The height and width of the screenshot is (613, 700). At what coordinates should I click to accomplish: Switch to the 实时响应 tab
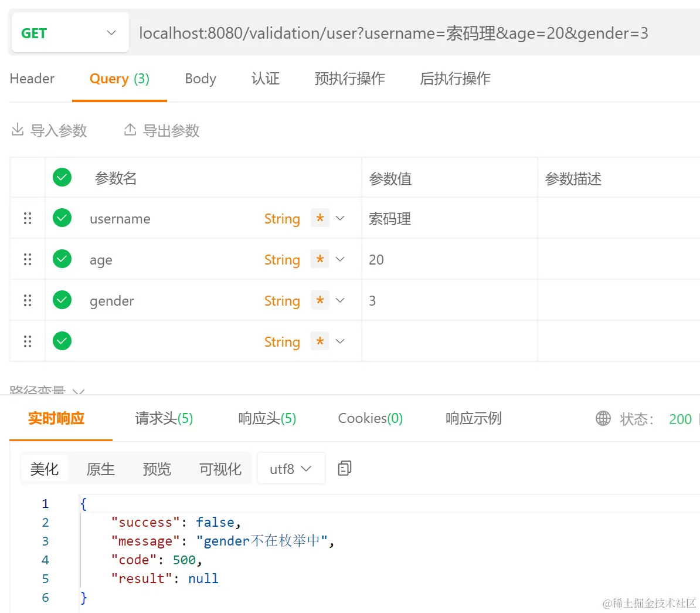pyautogui.click(x=56, y=418)
